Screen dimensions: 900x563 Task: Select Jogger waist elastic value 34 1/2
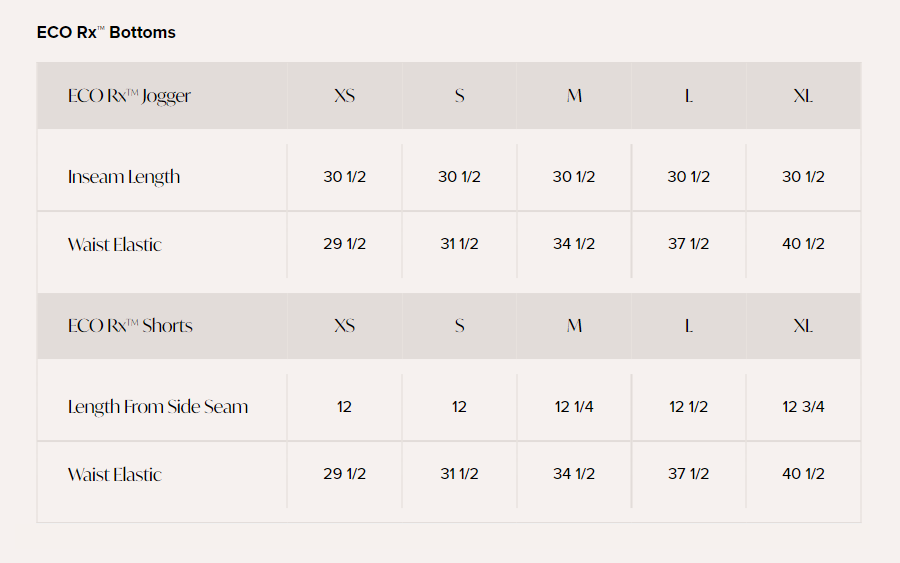[x=574, y=244]
